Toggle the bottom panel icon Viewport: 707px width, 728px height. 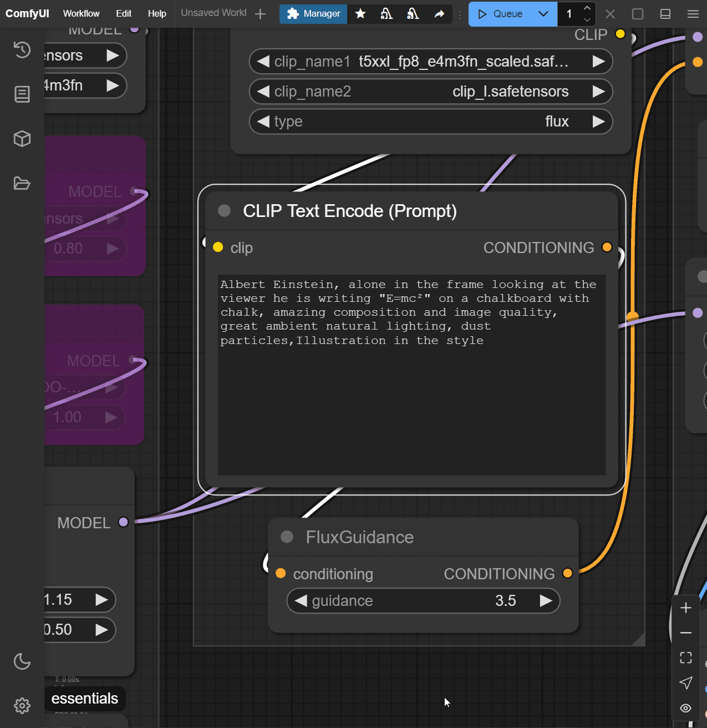pyautogui.click(x=665, y=14)
